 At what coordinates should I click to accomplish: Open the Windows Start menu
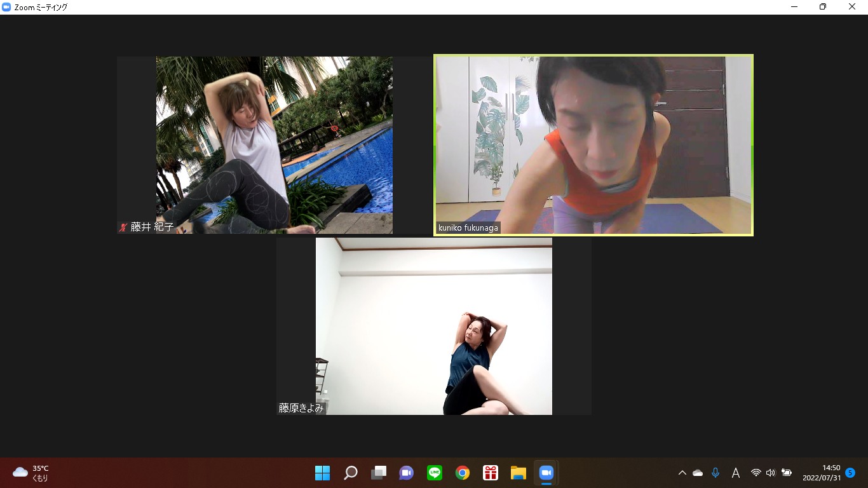tap(323, 473)
